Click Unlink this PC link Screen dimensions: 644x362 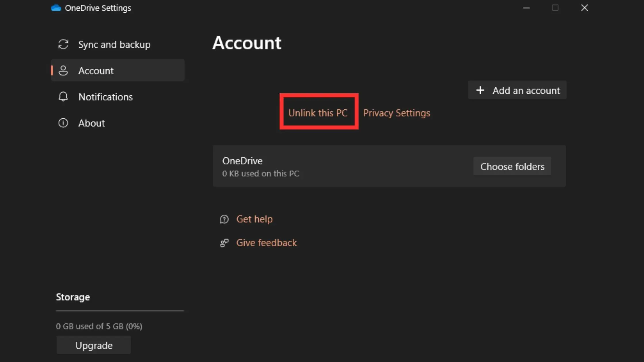pos(318,113)
